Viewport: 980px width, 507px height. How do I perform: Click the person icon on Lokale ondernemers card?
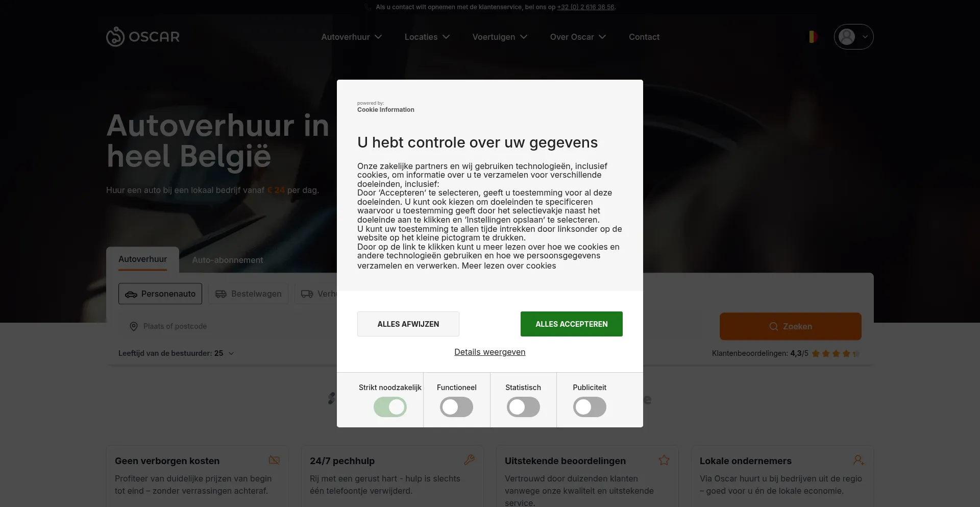pyautogui.click(x=859, y=460)
